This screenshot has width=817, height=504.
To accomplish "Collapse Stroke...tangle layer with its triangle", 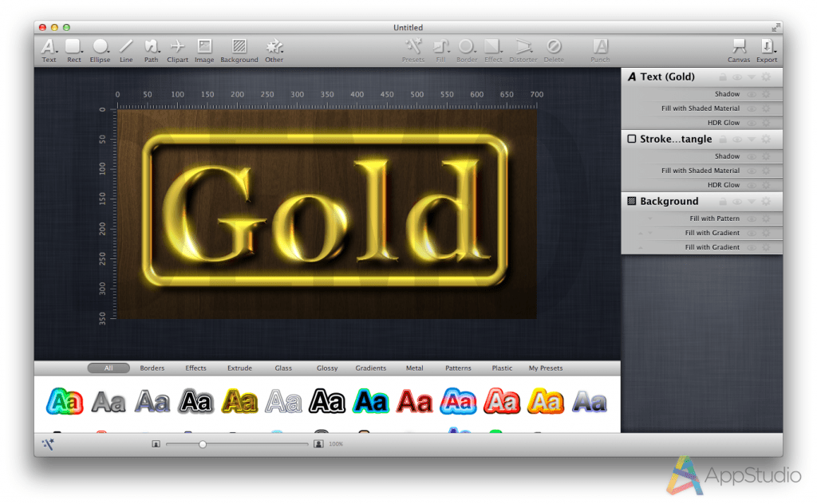I will (x=752, y=140).
